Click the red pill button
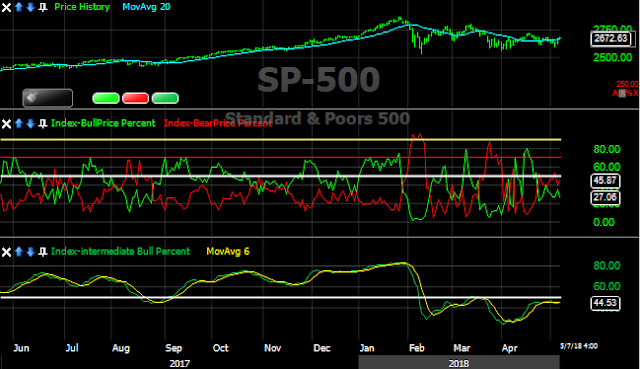The image size is (640, 369). click(136, 98)
